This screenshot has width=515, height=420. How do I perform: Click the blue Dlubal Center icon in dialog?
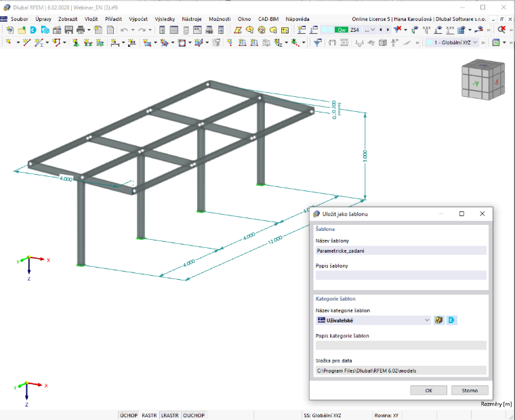click(x=451, y=320)
